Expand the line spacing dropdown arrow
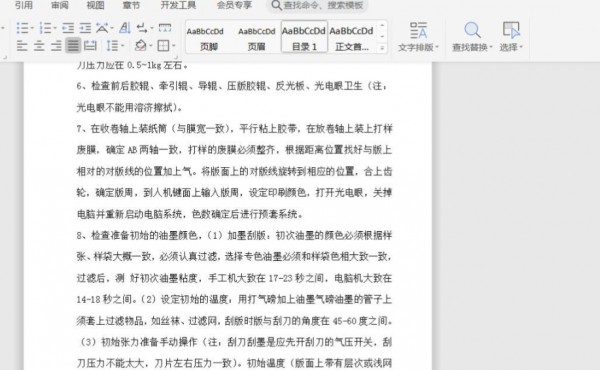600x370 pixels. (x=122, y=46)
